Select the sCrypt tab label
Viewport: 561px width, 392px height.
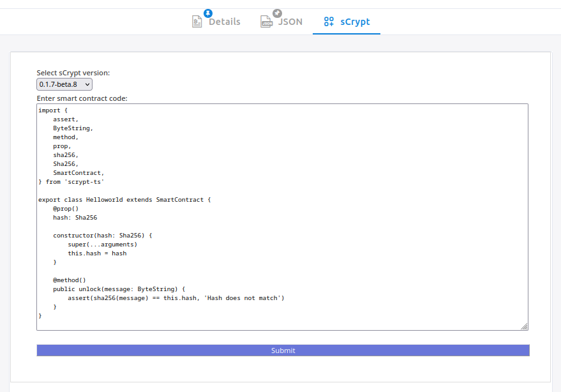tap(355, 22)
